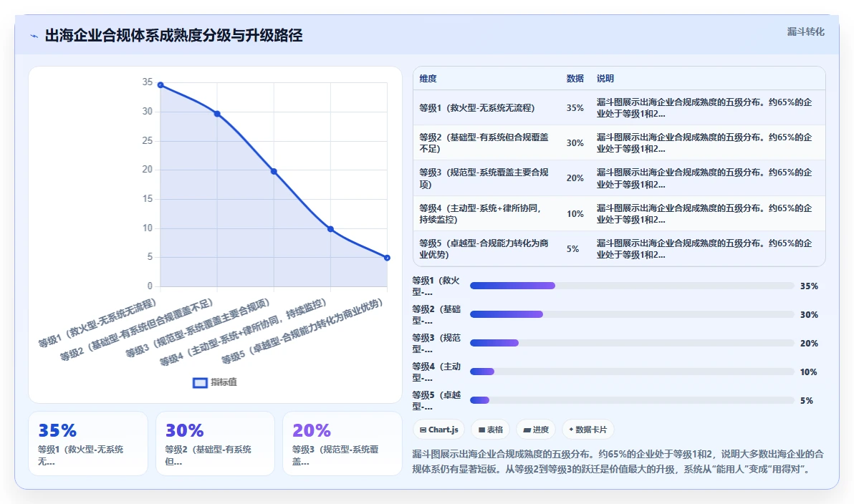Viewport: 854px width, 504px height.
Task: Click the chart data point at value 20
Action: (x=274, y=171)
